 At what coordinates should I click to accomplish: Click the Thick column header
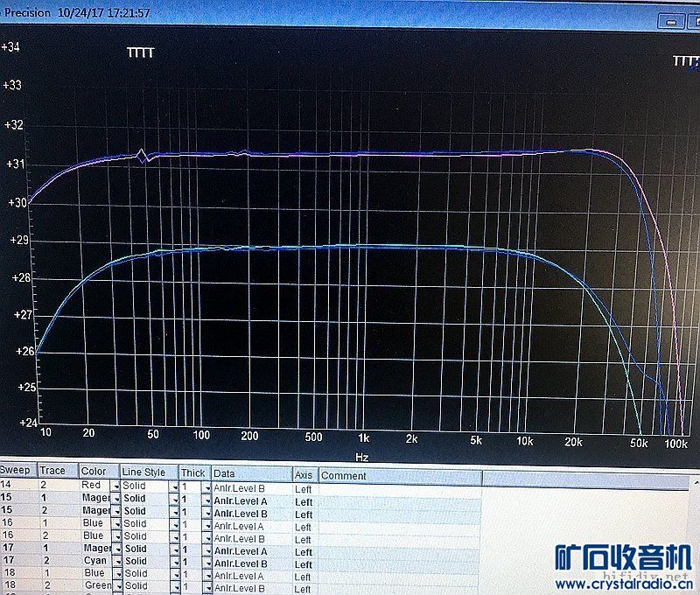pyautogui.click(x=194, y=472)
